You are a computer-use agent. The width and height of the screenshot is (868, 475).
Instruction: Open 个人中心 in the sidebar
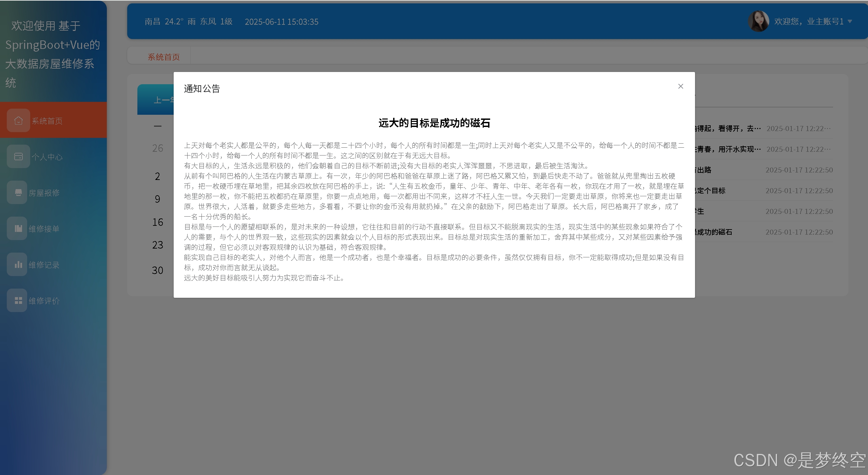(47, 157)
